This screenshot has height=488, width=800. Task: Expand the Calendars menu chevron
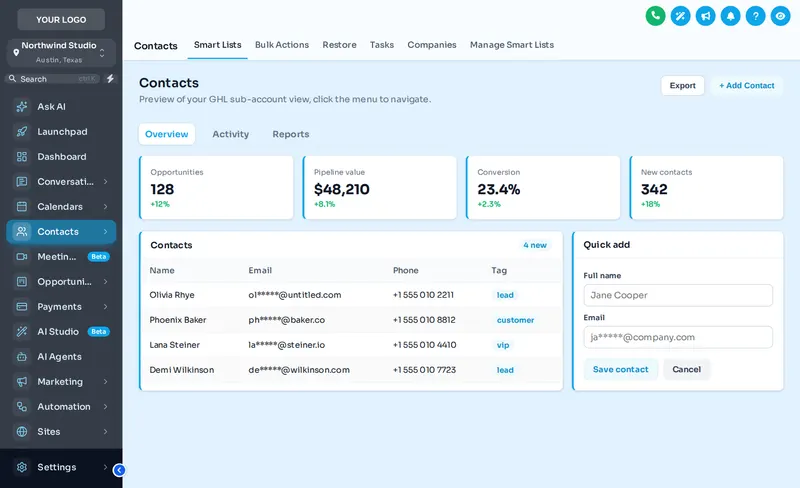click(x=106, y=207)
